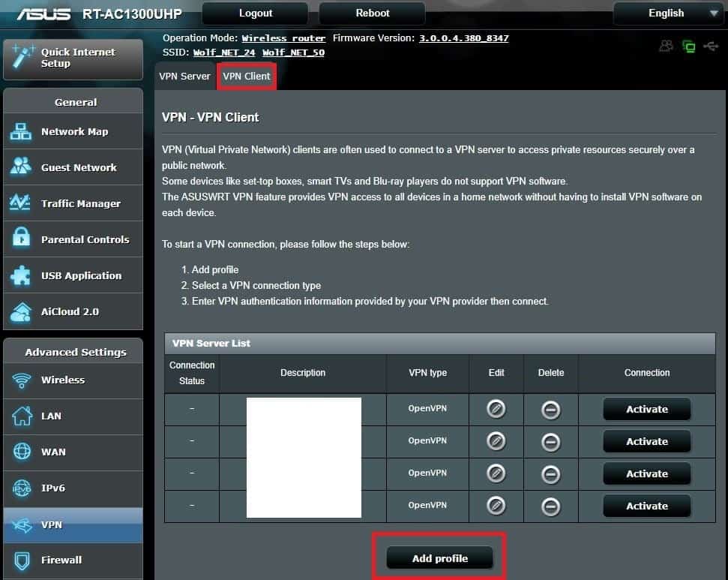Delete the fourth OpenVPN profile
The image size is (728, 580).
click(x=550, y=506)
